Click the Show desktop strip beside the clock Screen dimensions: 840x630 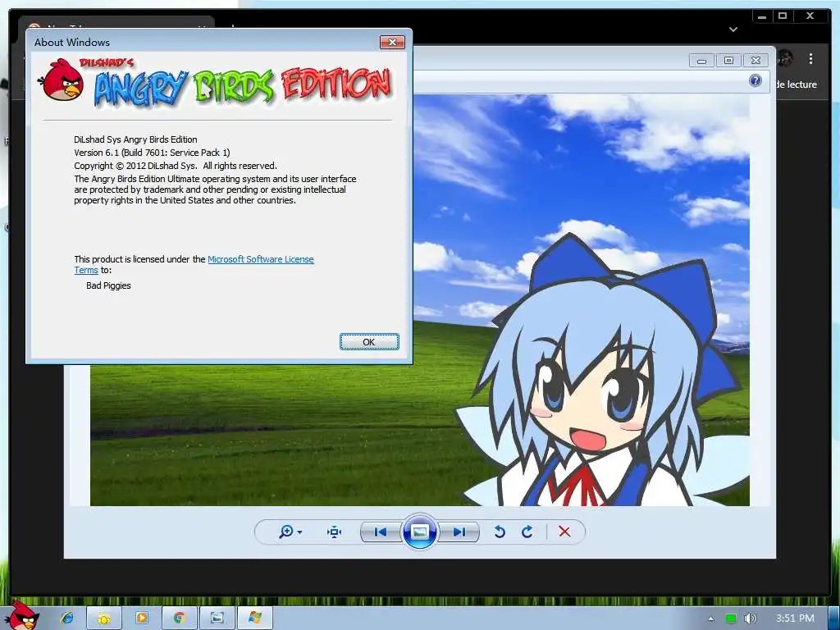point(834,619)
